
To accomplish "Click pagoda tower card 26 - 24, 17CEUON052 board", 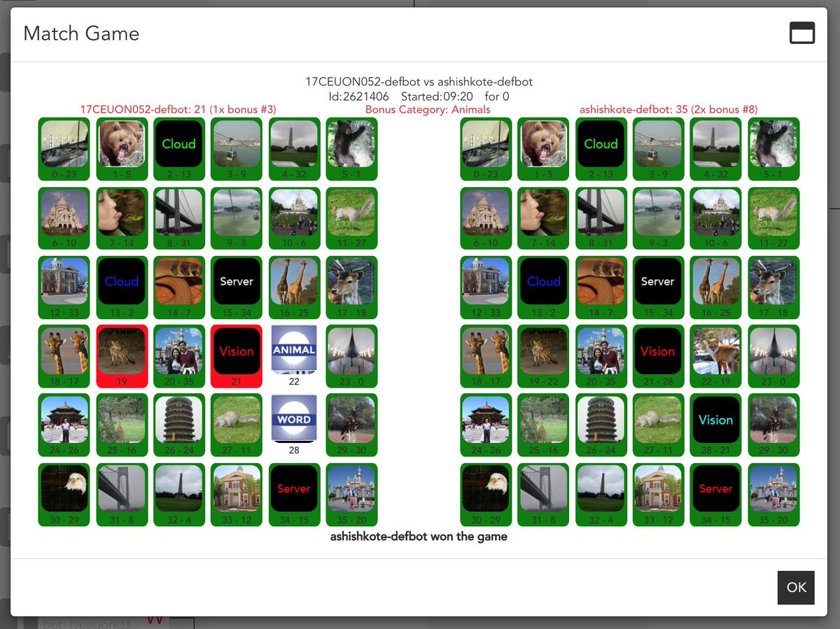I will pos(179,425).
